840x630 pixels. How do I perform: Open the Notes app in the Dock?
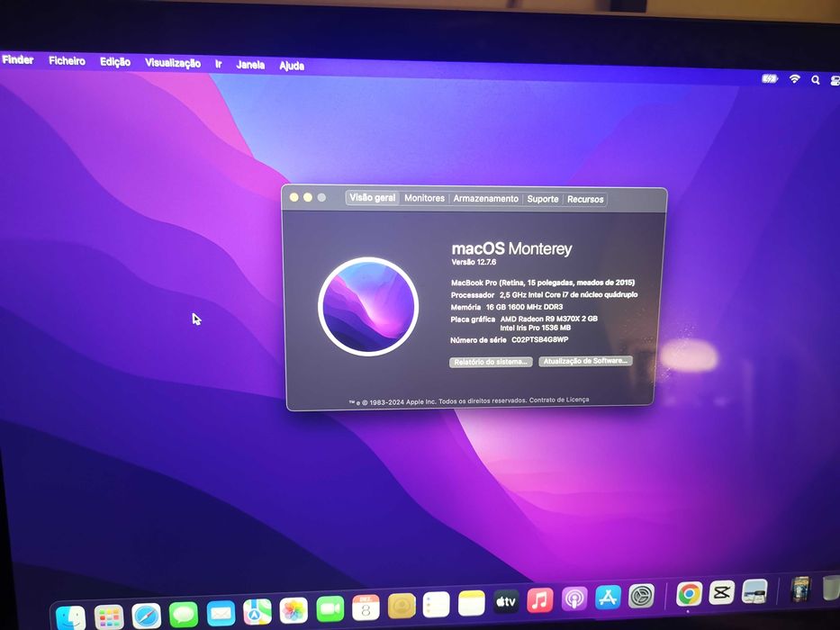tap(472, 604)
